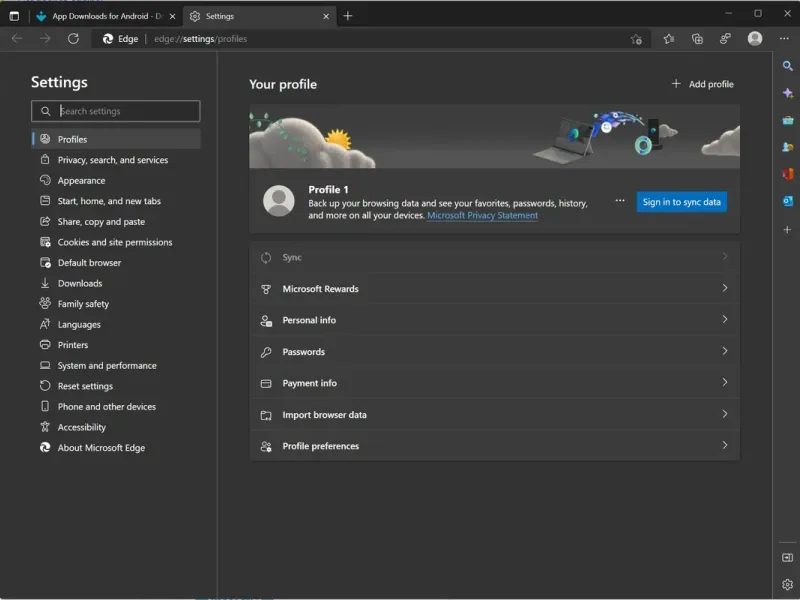Image resolution: width=800 pixels, height=600 pixels.
Task: Open the sidebar Outlook icon
Action: [x=787, y=202]
